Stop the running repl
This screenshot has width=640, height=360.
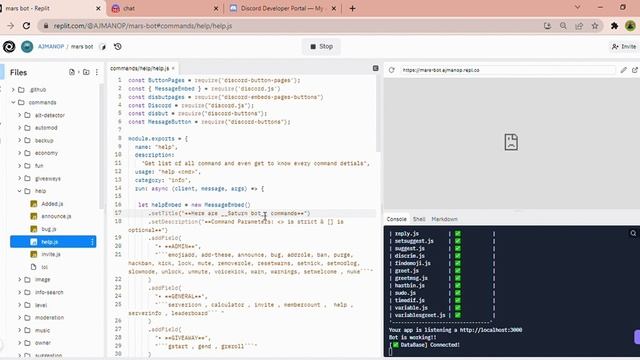[x=321, y=47]
